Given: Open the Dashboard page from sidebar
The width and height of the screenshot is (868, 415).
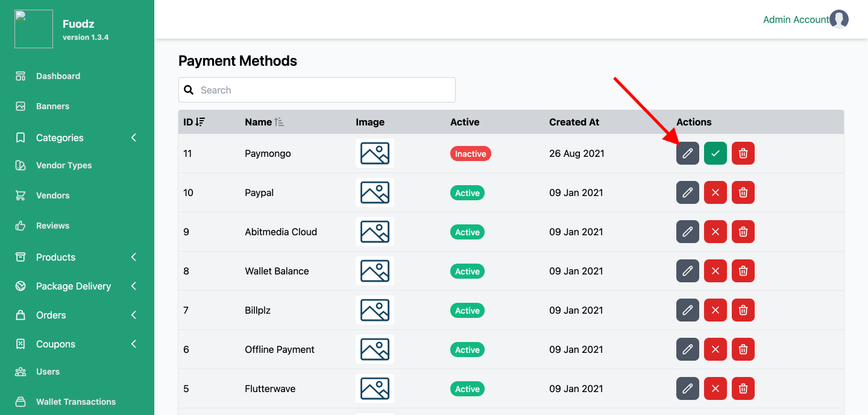Looking at the screenshot, I should 58,76.
